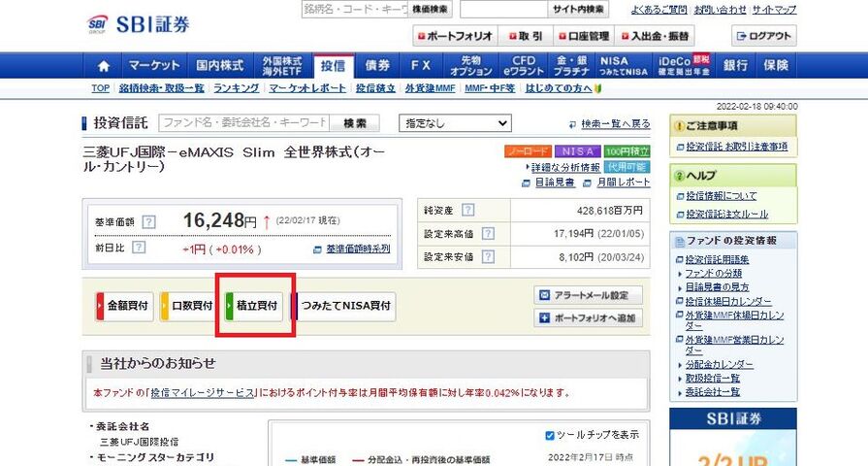This screenshot has height=466, width=868.
Task: Click the 金額買付 button
Action: click(124, 306)
